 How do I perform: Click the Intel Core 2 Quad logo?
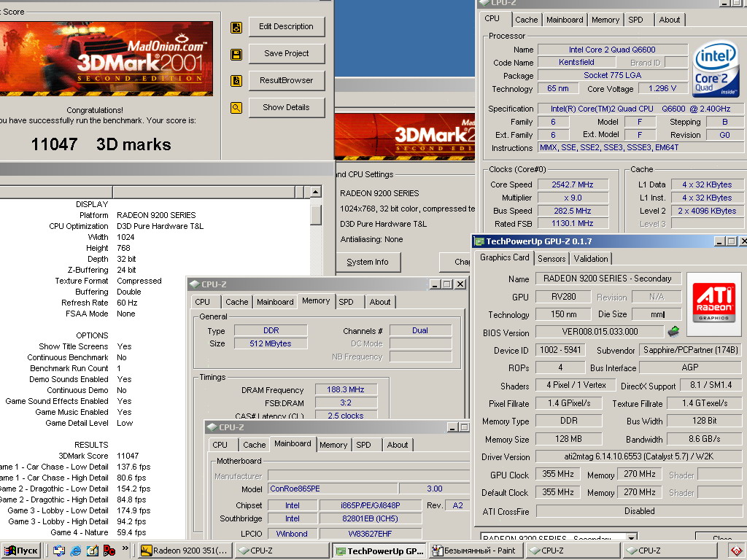pyautogui.click(x=716, y=69)
